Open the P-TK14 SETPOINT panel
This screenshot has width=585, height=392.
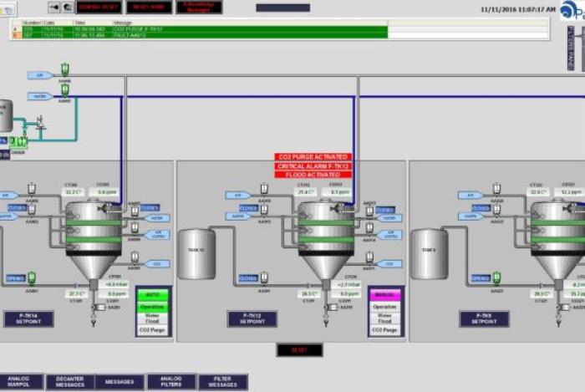click(x=28, y=318)
